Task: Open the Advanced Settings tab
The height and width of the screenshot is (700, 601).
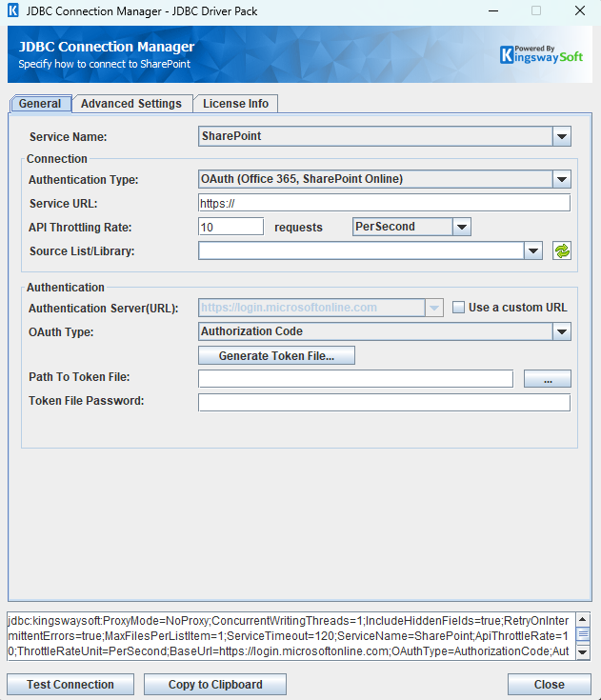Action: (x=131, y=104)
